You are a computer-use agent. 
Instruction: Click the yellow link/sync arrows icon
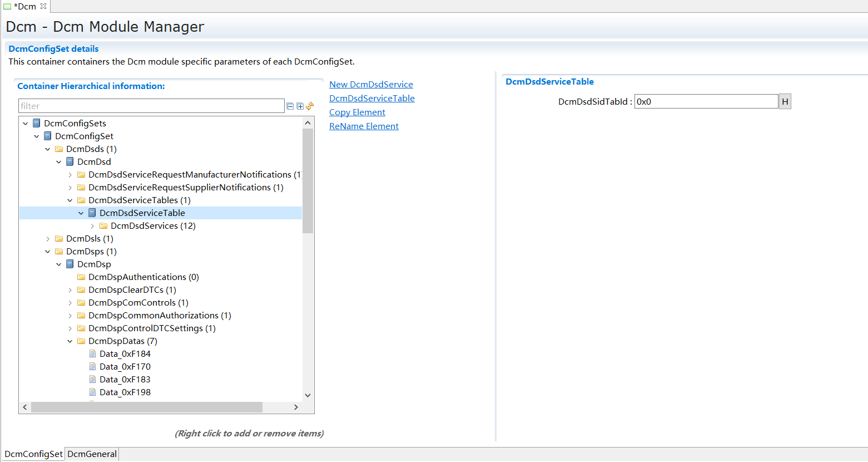coord(310,106)
